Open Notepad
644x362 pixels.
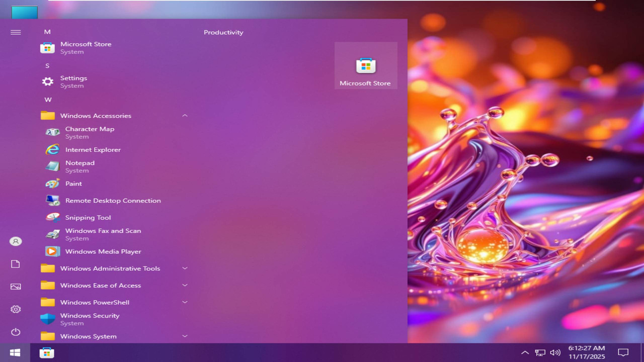pos(115,166)
